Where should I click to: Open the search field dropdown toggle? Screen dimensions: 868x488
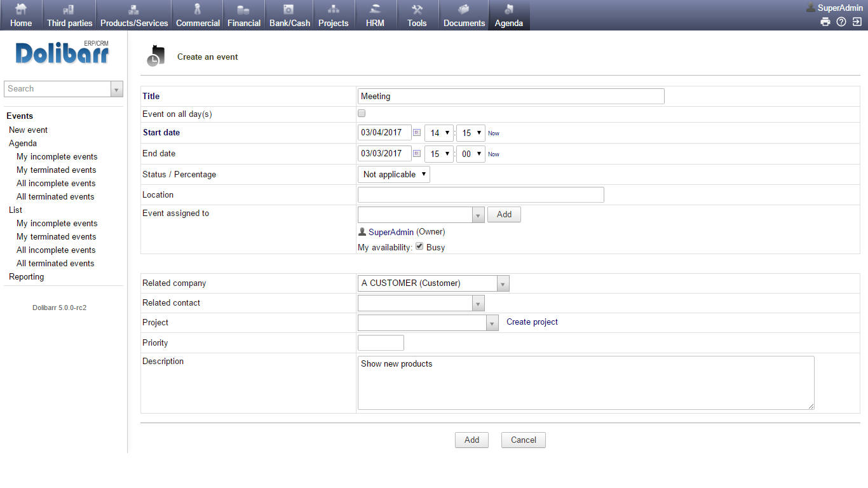coord(116,88)
